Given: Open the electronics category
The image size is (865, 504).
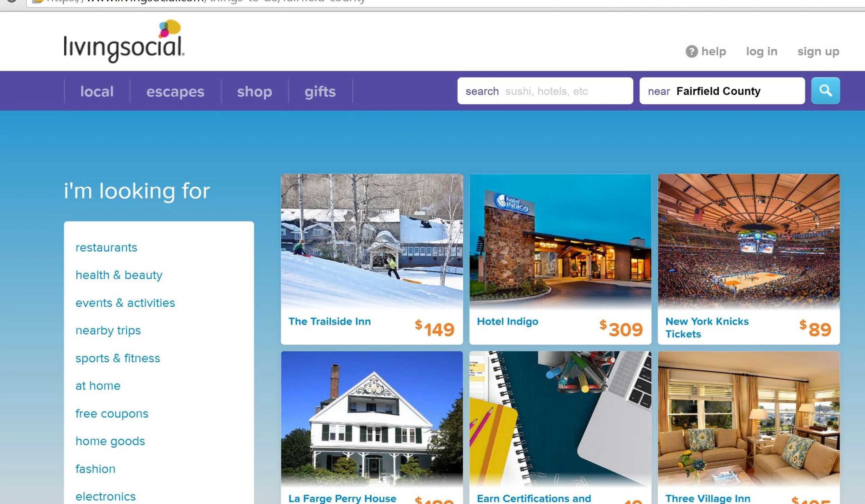Looking at the screenshot, I should (x=106, y=496).
